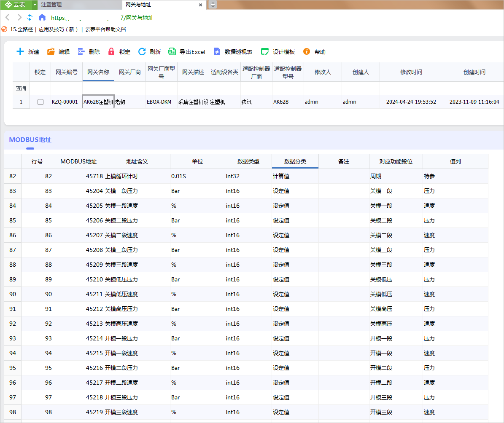Click the 数据分类 column header
The height and width of the screenshot is (423, 504).
click(295, 161)
